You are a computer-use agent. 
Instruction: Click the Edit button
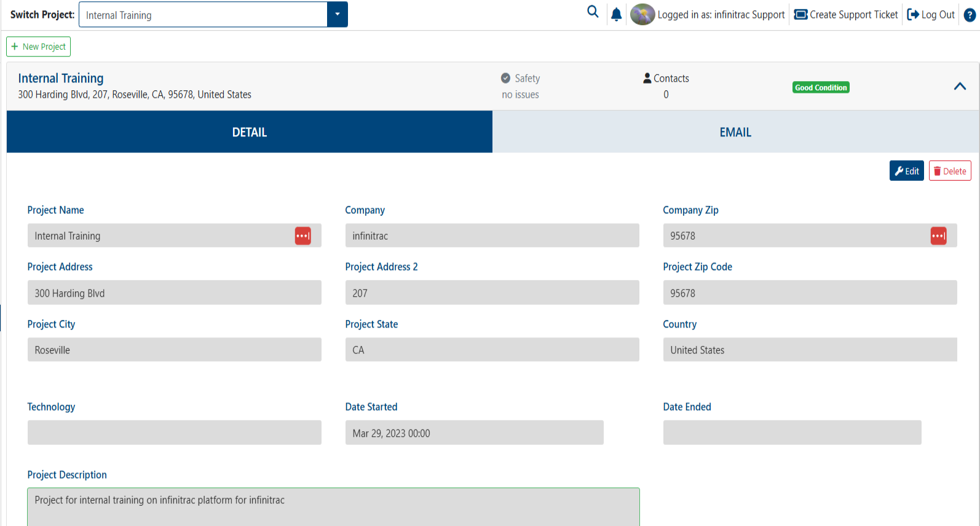coord(907,171)
